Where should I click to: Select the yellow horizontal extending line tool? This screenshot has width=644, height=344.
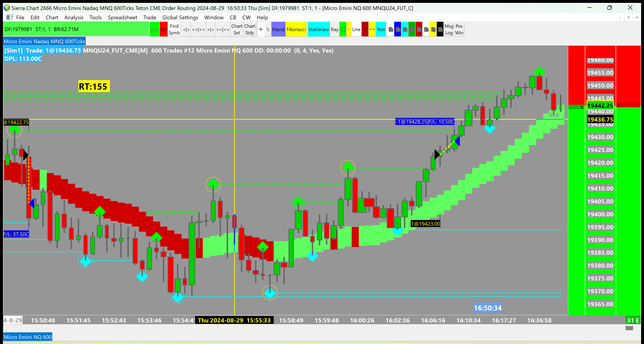pos(372,29)
